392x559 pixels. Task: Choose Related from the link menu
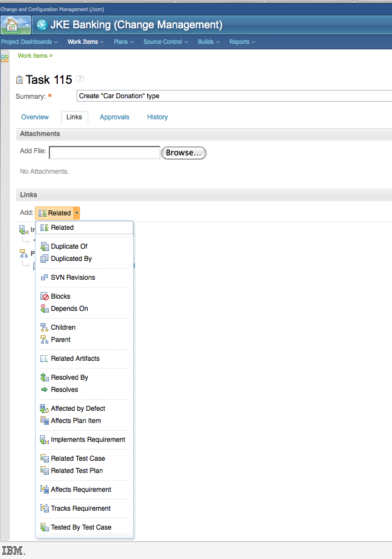pyautogui.click(x=84, y=228)
